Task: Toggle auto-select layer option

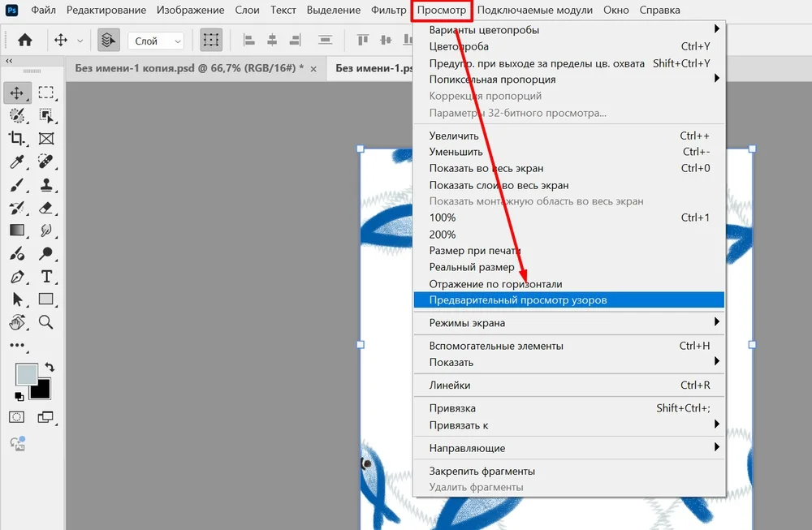Action: pyautogui.click(x=108, y=40)
